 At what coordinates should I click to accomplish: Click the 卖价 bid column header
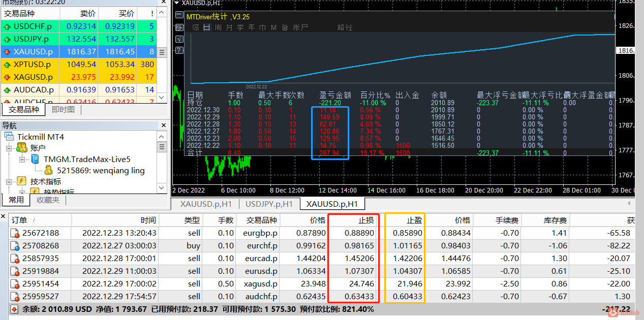[x=79, y=14]
